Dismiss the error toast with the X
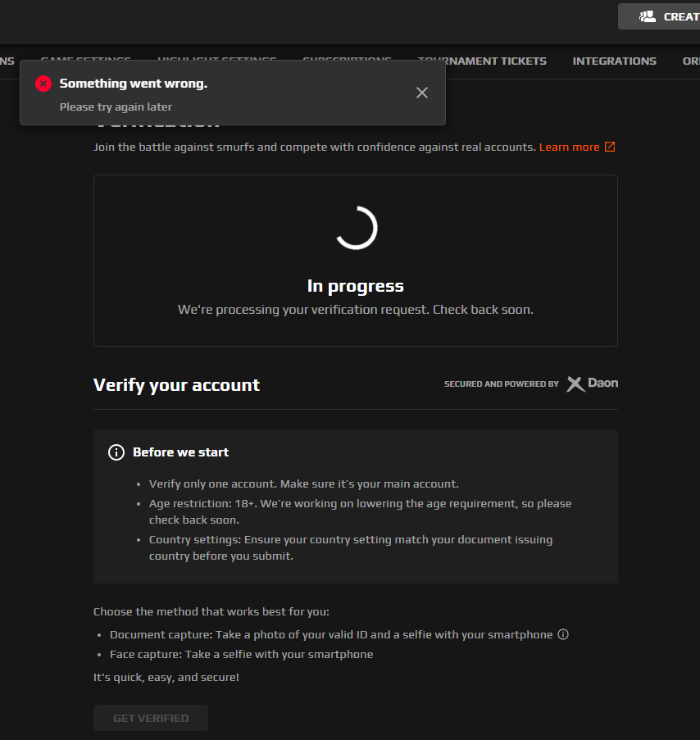The image size is (700, 740). coord(422,93)
